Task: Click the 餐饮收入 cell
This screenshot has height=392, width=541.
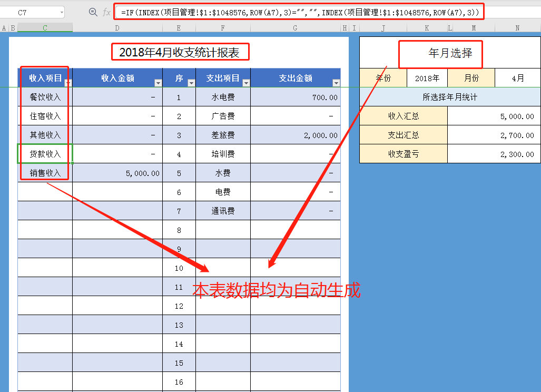Action: pyautogui.click(x=45, y=97)
